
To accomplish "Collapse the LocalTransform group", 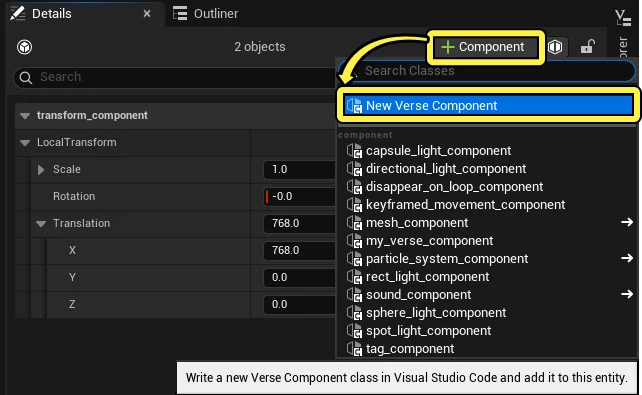I will click(x=25, y=143).
